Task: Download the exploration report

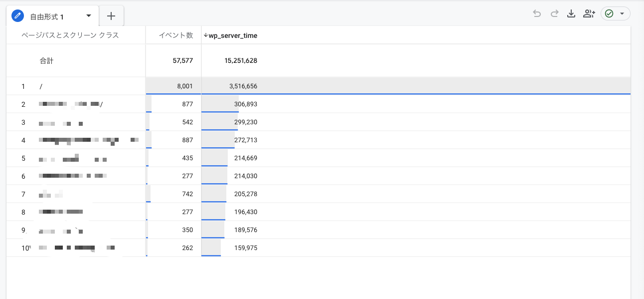Action: (571, 14)
